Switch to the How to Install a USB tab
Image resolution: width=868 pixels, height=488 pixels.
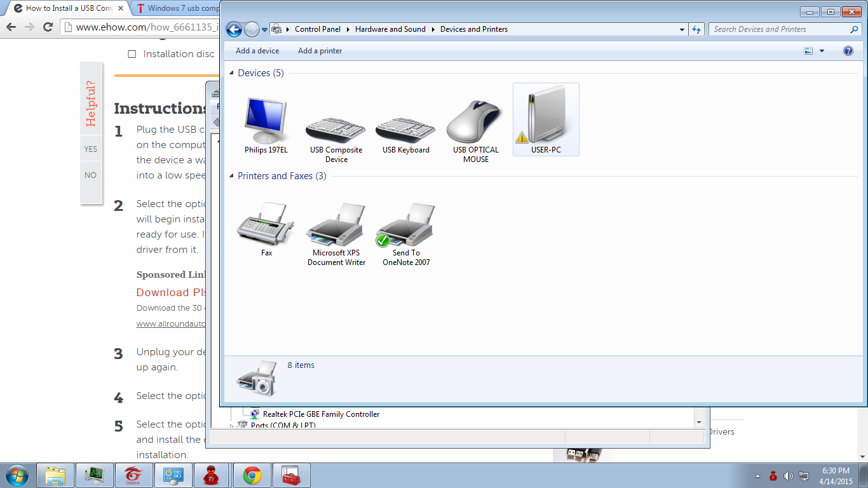click(x=69, y=8)
